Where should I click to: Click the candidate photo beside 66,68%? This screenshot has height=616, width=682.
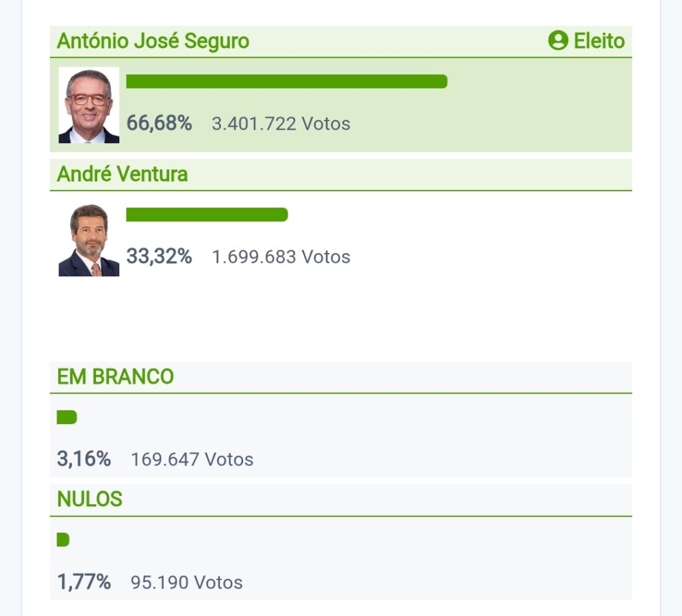[89, 105]
